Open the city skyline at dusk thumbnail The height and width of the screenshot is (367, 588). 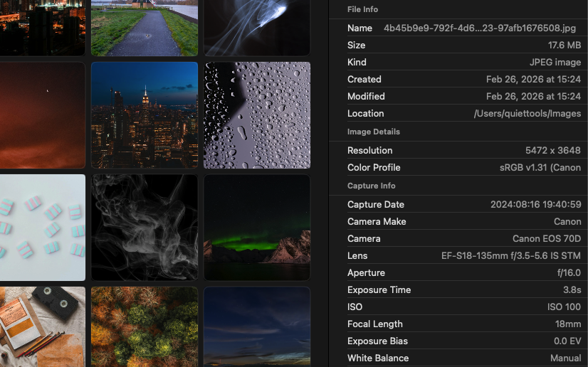point(145,115)
